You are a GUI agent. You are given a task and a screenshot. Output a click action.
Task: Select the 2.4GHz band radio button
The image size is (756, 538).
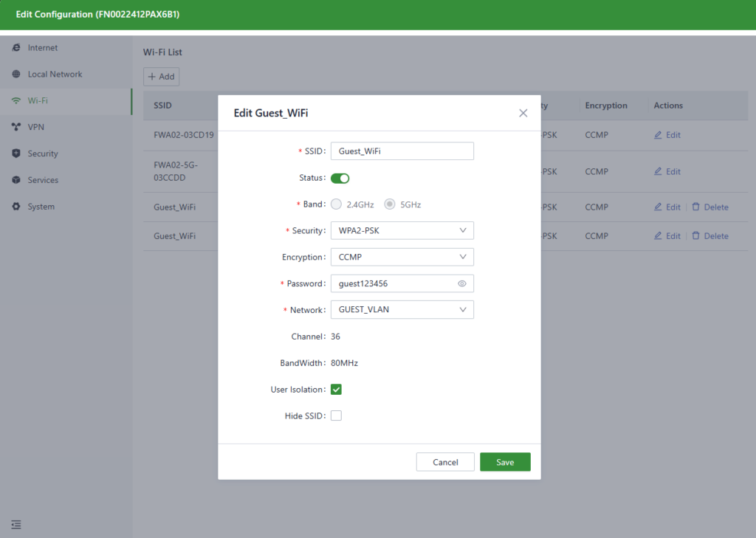(x=337, y=204)
